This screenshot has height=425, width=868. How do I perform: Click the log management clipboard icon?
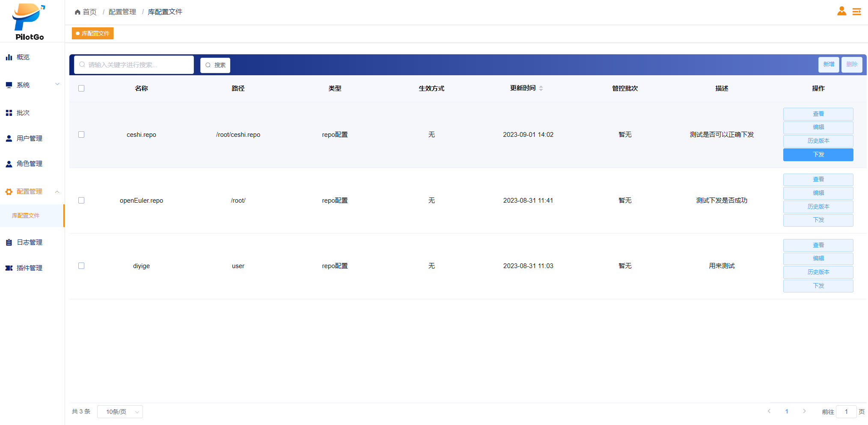9,242
